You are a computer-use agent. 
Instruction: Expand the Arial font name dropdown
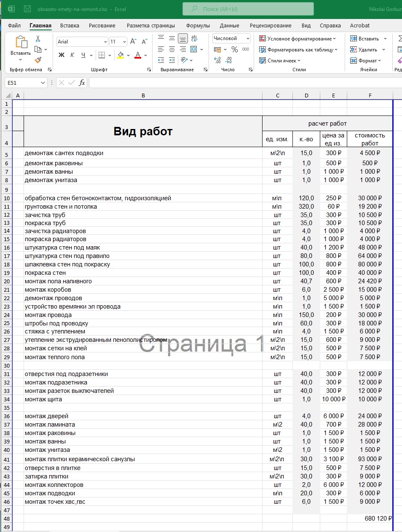(105, 41)
